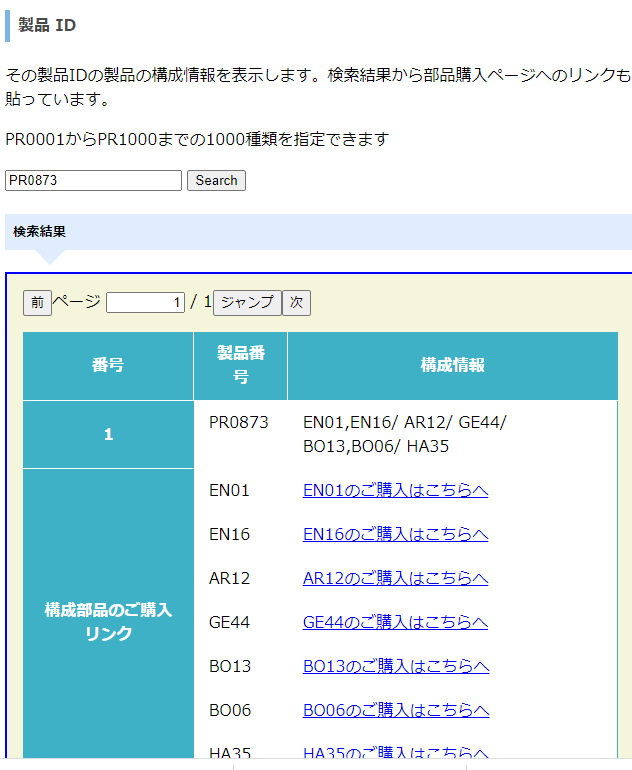The image size is (632, 770).
Task: Click the product ID input field containing PR0873
Action: coord(93,180)
